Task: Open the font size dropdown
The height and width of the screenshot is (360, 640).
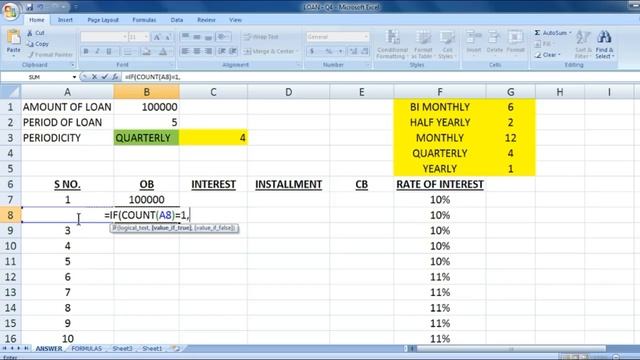Action: pos(146,37)
